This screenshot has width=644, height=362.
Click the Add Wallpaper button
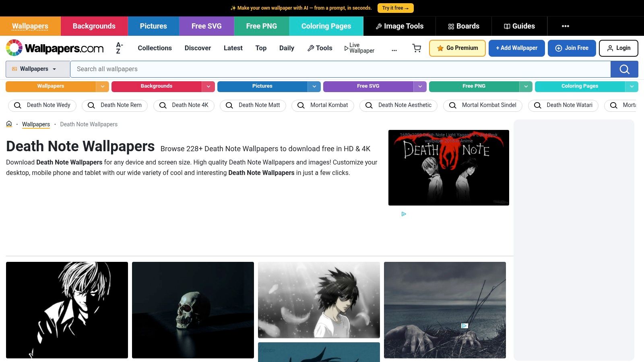pyautogui.click(x=517, y=48)
